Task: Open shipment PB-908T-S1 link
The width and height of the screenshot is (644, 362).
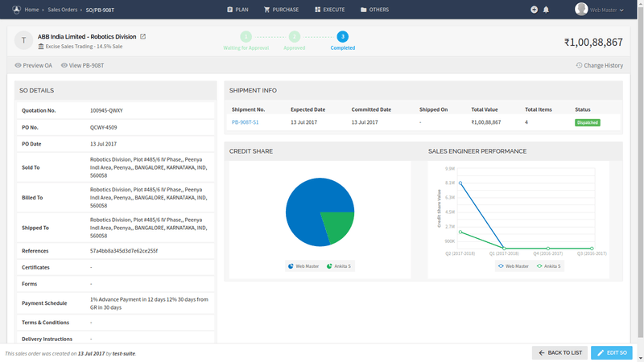Action: (x=245, y=122)
